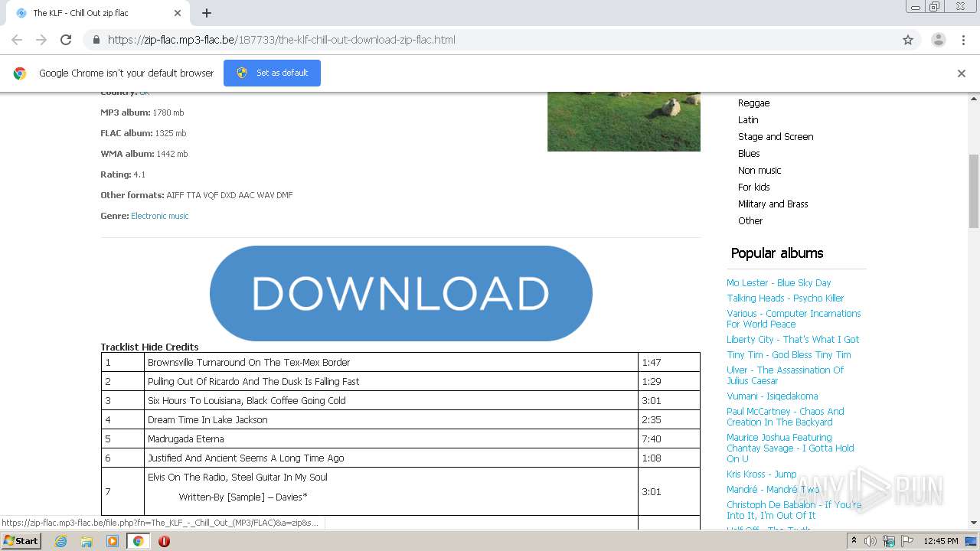
Task: Select track Brownsville Turnaround On The Tex-Mex Border
Action: pyautogui.click(x=249, y=362)
